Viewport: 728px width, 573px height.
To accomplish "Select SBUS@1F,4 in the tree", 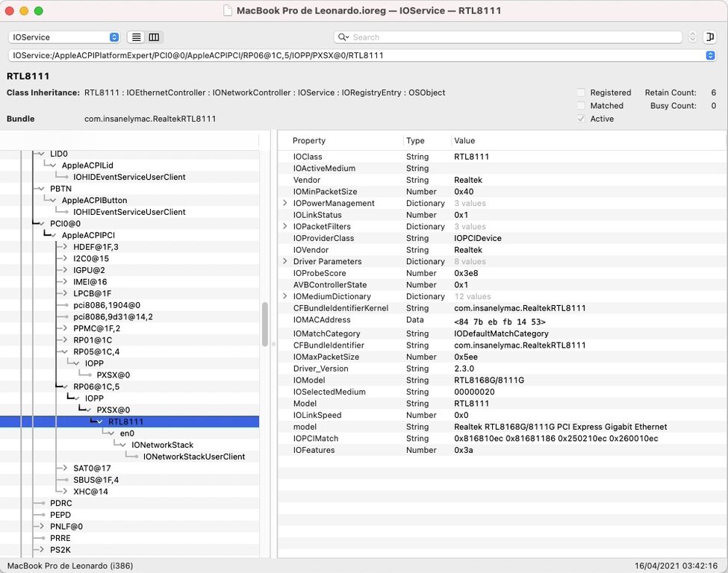I will tap(96, 480).
